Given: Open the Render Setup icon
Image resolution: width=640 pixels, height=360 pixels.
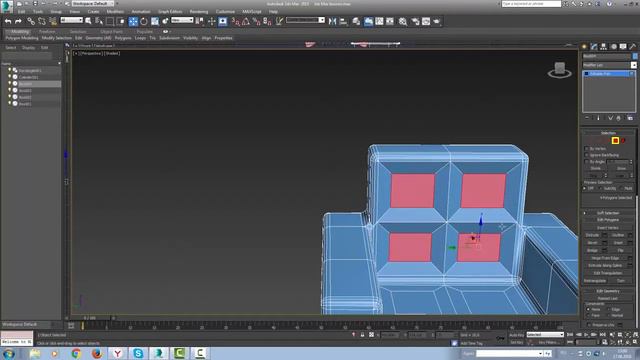Looking at the screenshot, I should pyautogui.click(x=415, y=21).
